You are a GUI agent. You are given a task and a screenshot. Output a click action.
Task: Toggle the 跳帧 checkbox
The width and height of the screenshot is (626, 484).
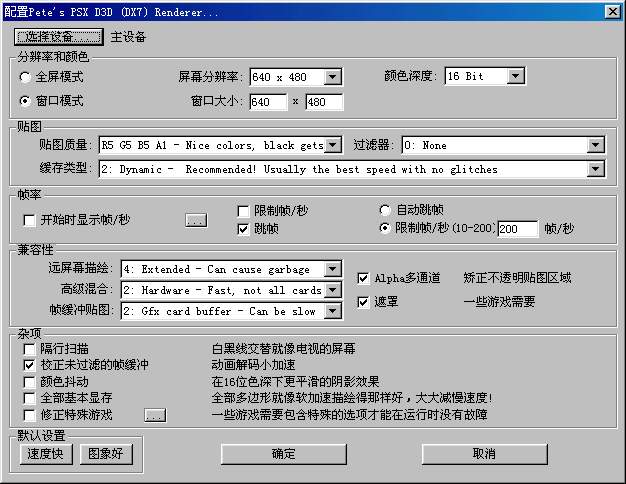pyautogui.click(x=243, y=229)
